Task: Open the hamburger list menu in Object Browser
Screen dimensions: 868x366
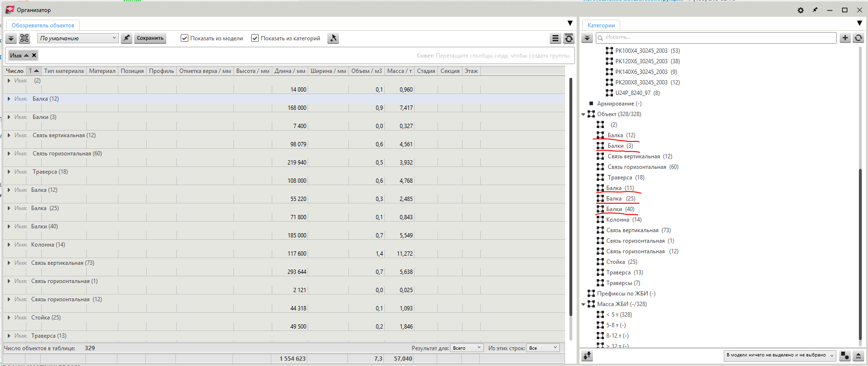Action: click(556, 39)
